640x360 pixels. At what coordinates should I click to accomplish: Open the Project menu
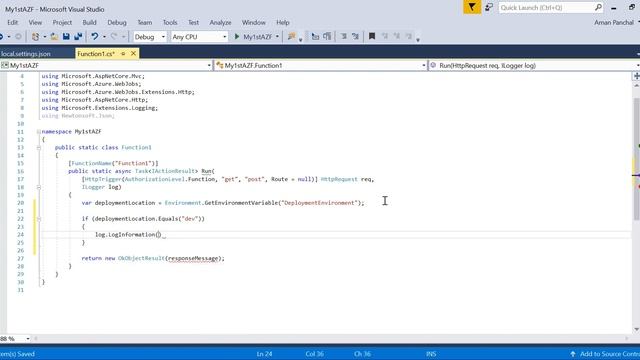point(62,22)
